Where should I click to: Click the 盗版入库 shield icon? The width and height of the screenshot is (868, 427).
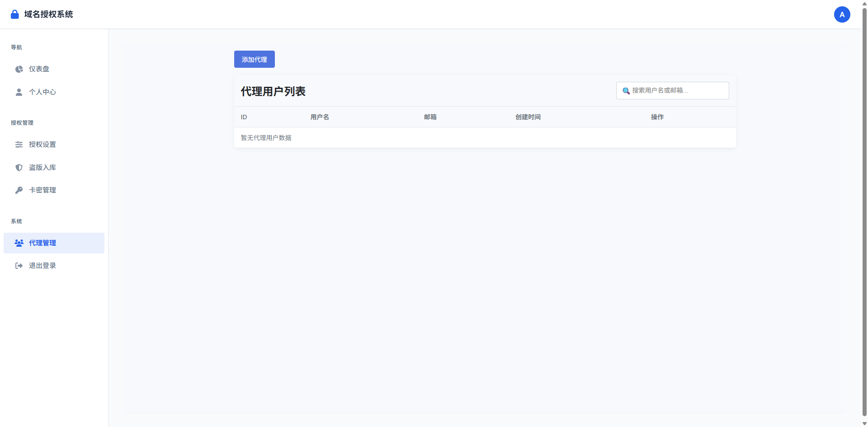(19, 168)
